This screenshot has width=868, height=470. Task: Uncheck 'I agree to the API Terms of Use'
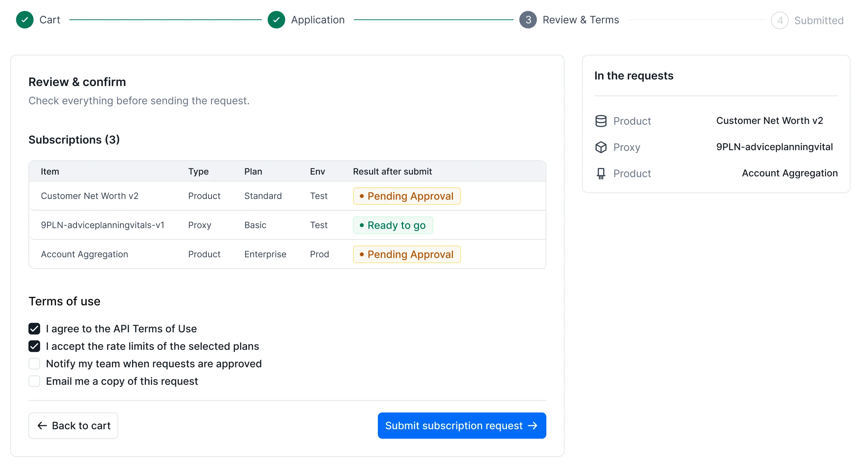click(x=34, y=329)
